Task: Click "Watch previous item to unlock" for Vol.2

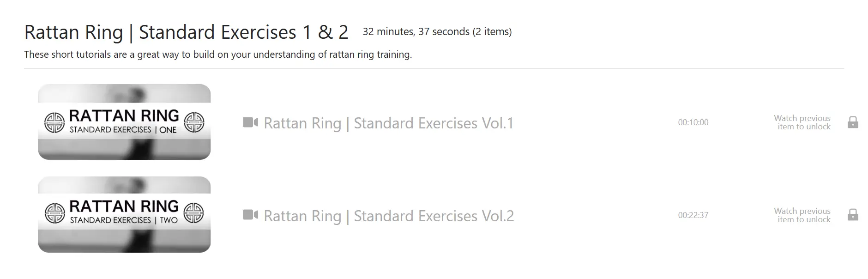Action: pyautogui.click(x=802, y=215)
